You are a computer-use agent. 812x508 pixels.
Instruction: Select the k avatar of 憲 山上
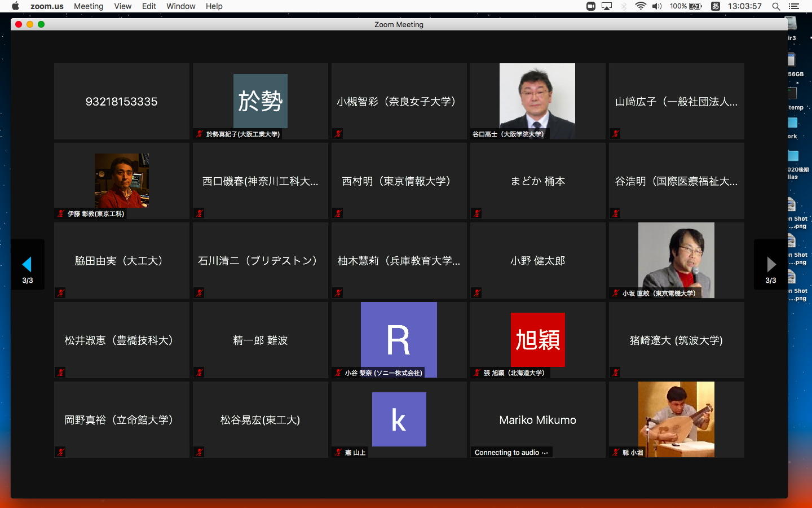399,419
